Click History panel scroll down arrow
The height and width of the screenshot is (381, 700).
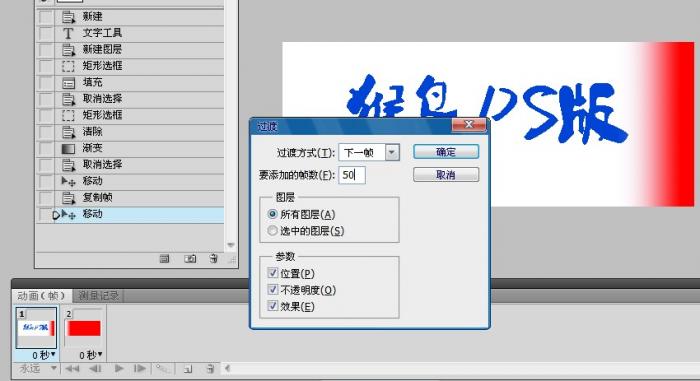click(231, 245)
